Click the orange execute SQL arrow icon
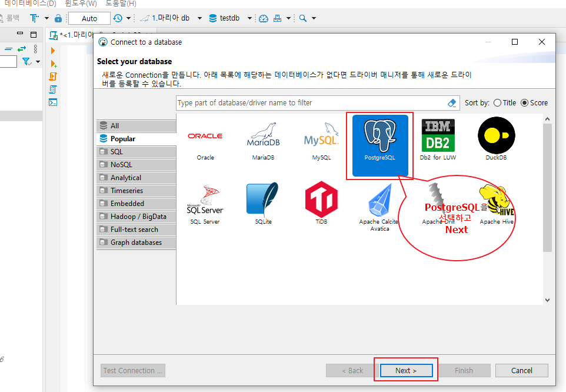 click(x=53, y=51)
